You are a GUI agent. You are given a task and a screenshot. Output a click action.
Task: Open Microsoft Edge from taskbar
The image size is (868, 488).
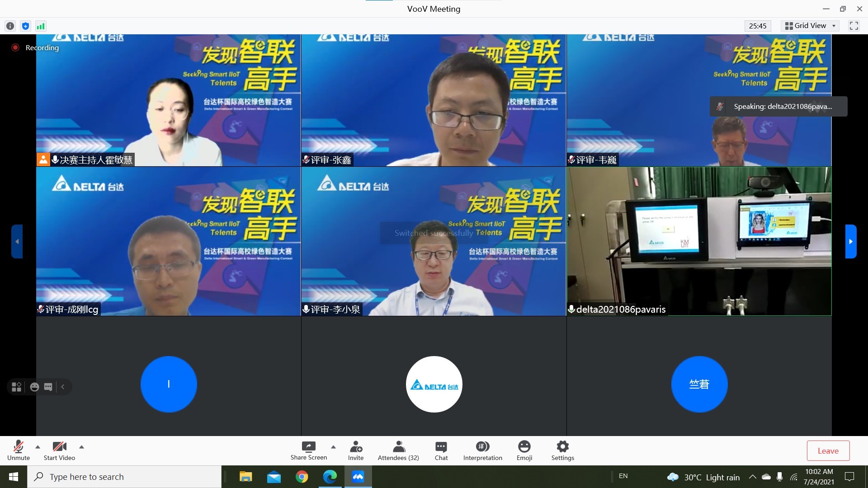pos(330,477)
